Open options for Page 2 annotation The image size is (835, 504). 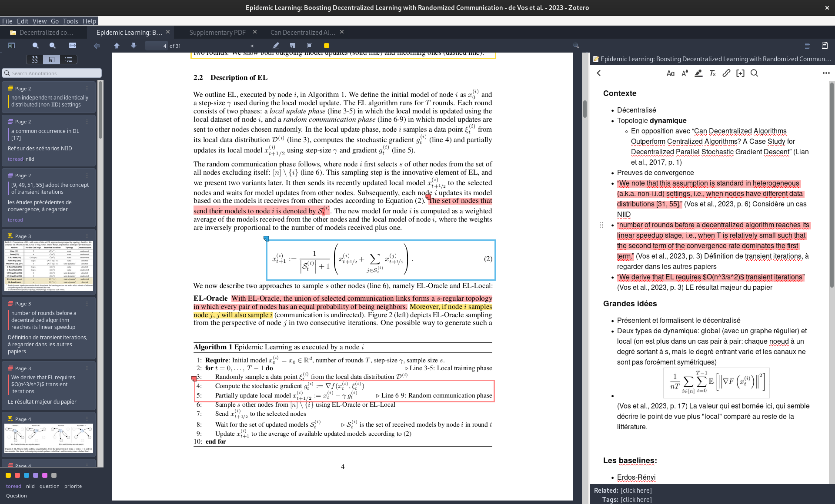coord(87,89)
